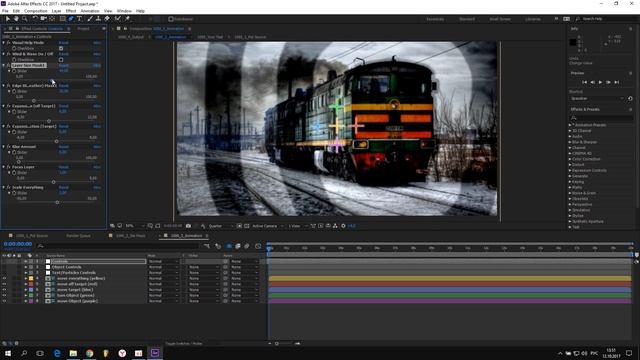This screenshot has width=640, height=360.
Task: Reset the Blur Amount effect
Action: click(x=64, y=147)
